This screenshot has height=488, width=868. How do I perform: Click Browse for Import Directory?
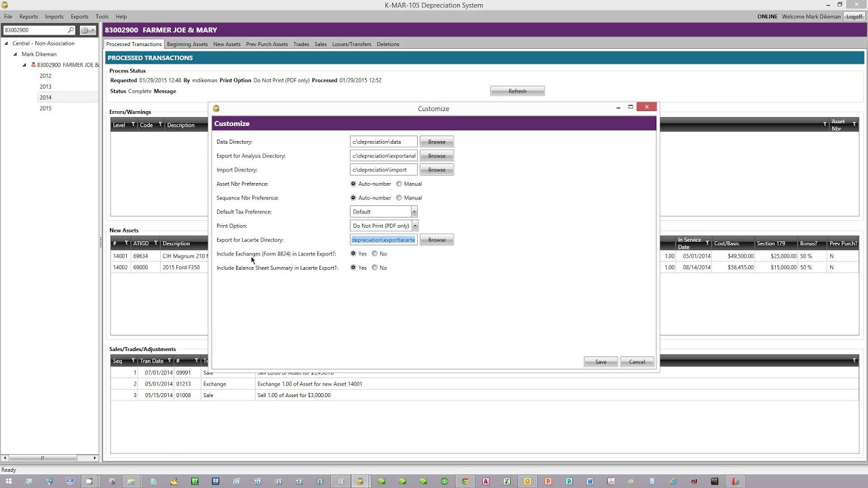[x=437, y=169]
